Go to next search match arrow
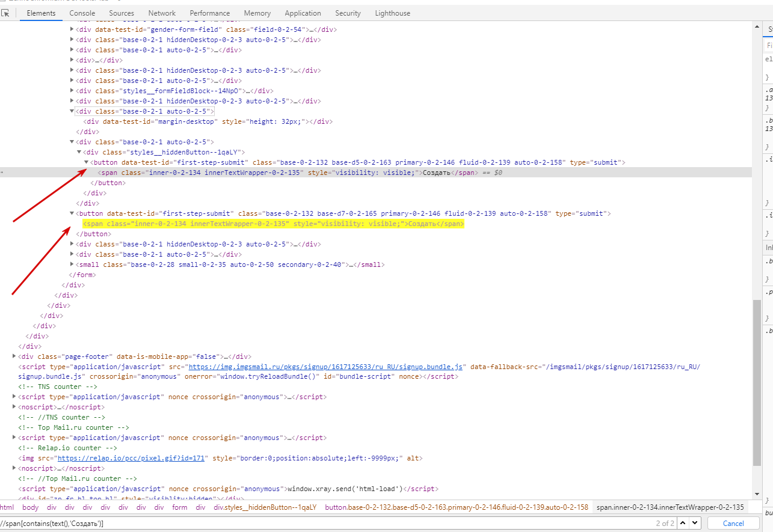Viewport: 773px width, 532px height. pyautogui.click(x=694, y=523)
